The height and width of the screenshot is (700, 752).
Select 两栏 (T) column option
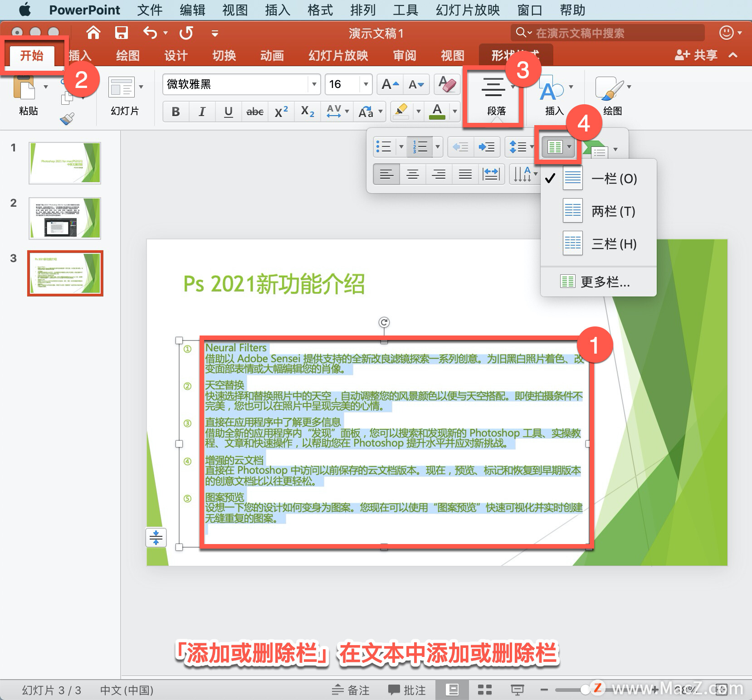[x=599, y=211]
